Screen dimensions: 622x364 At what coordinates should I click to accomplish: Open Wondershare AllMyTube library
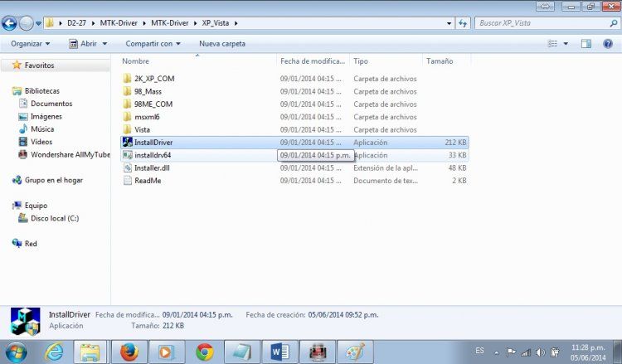(x=70, y=155)
